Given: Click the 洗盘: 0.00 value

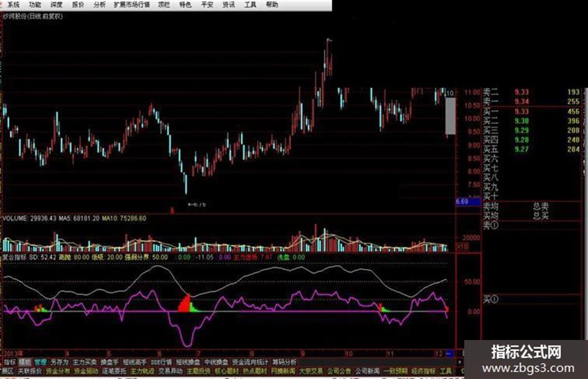Looking at the screenshot, I should (x=291, y=258).
